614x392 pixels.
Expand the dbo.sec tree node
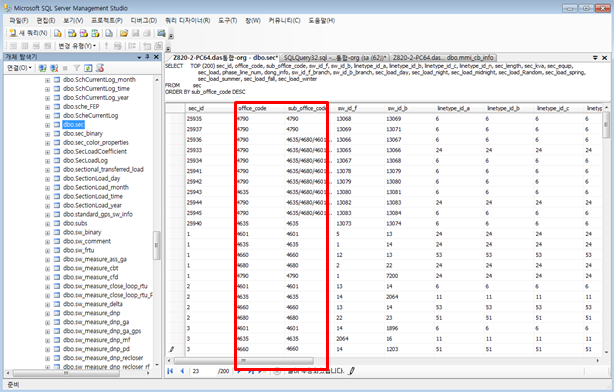(47, 125)
